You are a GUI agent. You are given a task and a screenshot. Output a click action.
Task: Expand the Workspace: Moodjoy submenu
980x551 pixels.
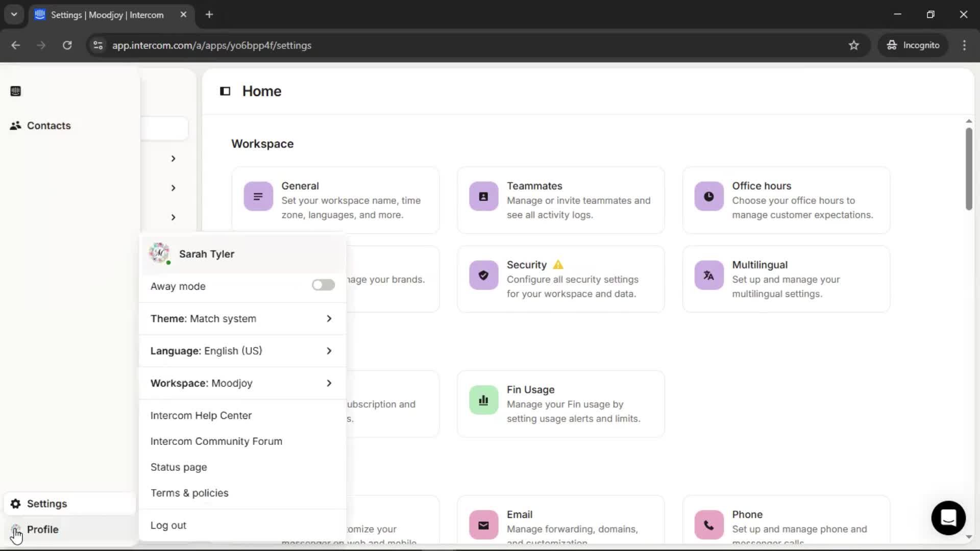(242, 383)
